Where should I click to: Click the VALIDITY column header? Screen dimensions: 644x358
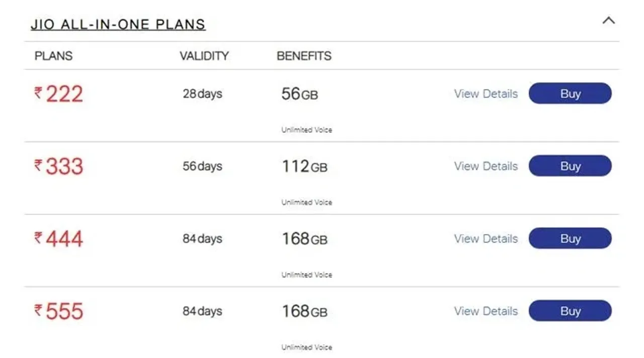[204, 56]
